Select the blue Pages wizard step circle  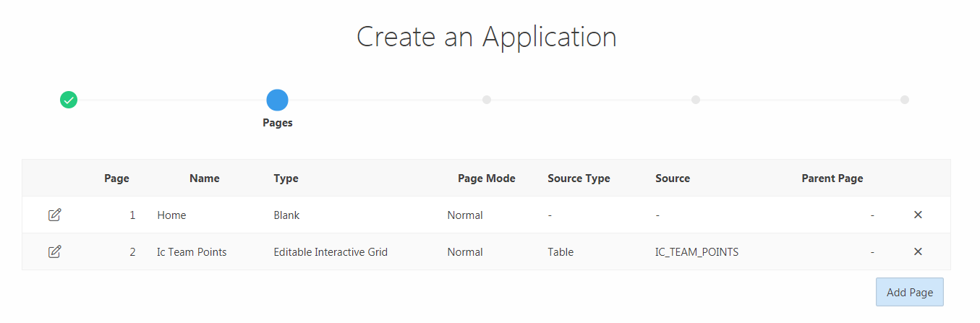click(x=277, y=100)
